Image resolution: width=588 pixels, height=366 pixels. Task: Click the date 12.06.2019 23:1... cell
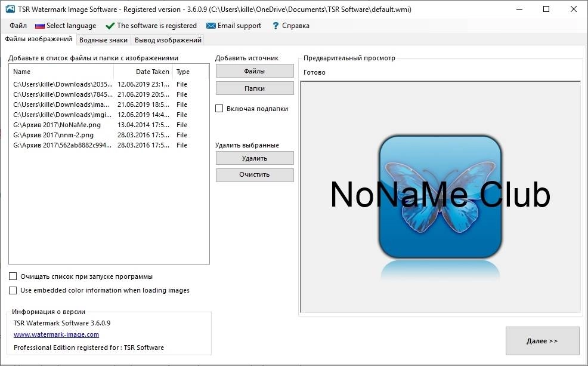coord(143,84)
